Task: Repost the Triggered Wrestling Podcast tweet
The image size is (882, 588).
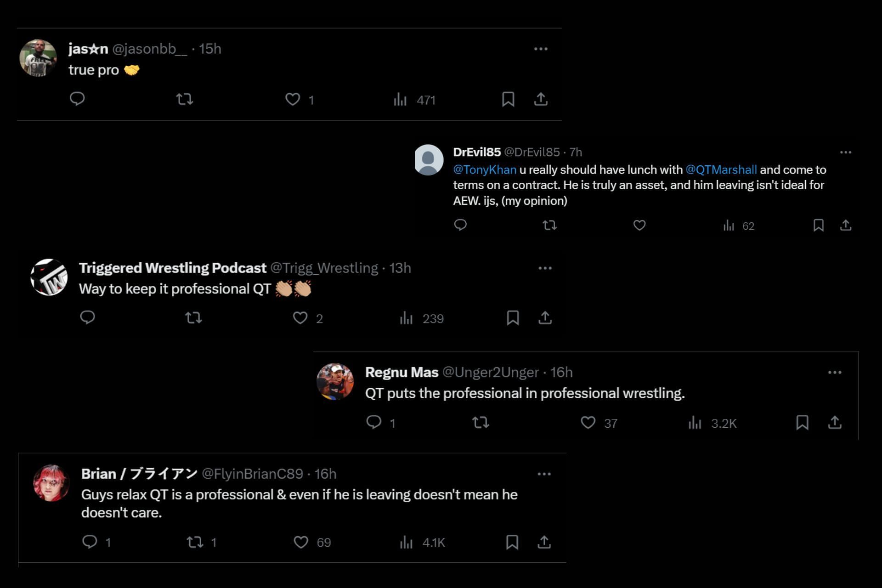Action: tap(193, 318)
